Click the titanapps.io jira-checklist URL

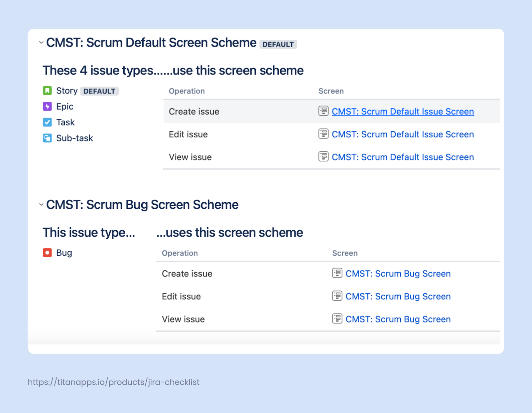(x=113, y=382)
